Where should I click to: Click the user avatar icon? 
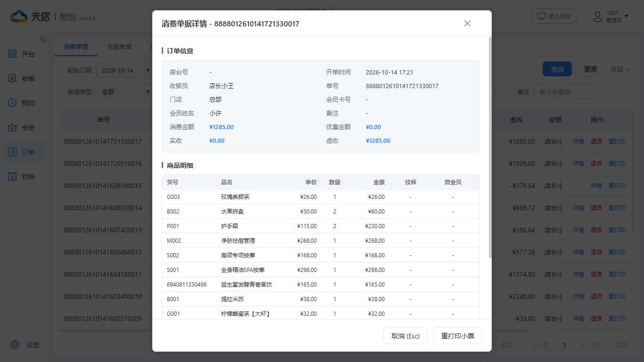(x=598, y=17)
